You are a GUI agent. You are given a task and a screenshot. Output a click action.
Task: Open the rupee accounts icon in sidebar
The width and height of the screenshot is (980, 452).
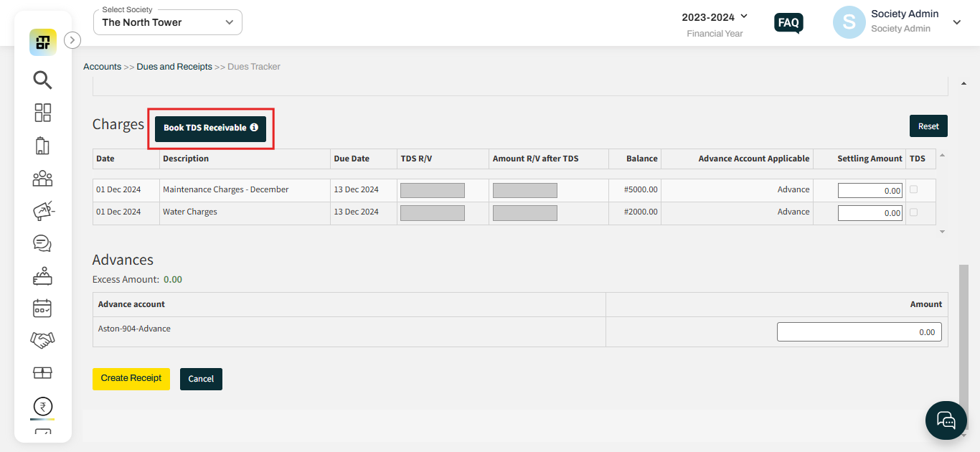(x=42, y=406)
